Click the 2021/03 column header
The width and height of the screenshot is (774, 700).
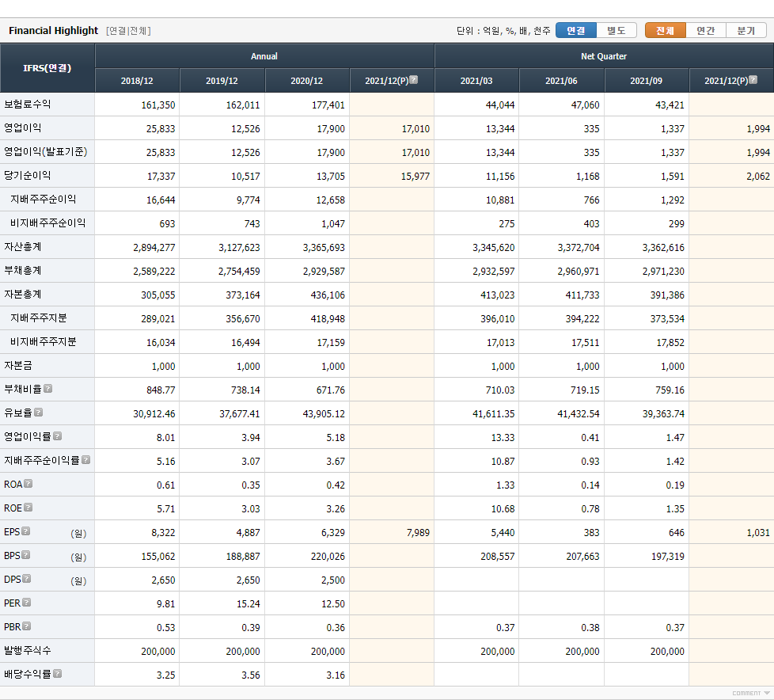[x=476, y=81]
